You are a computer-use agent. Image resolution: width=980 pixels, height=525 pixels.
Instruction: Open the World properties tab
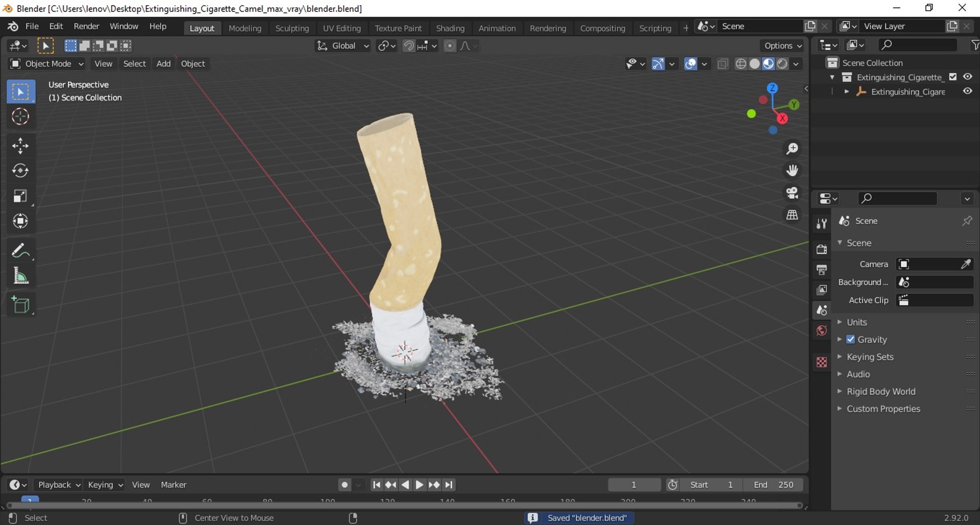pyautogui.click(x=821, y=331)
